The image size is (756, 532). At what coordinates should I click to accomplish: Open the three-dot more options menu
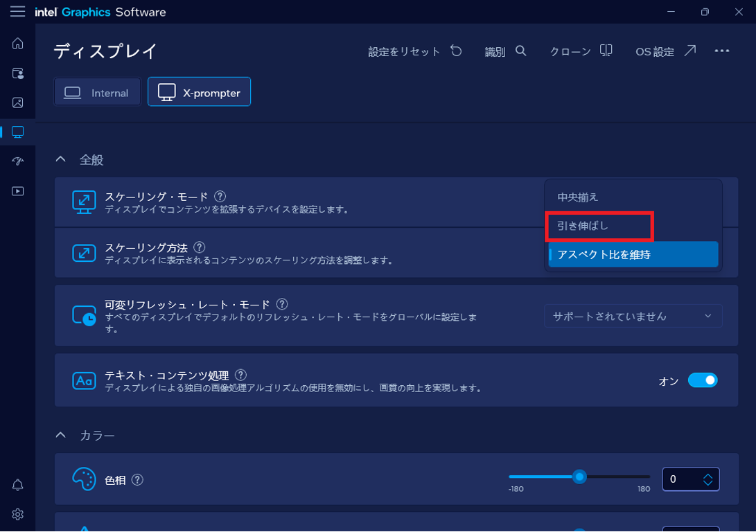pyautogui.click(x=722, y=51)
